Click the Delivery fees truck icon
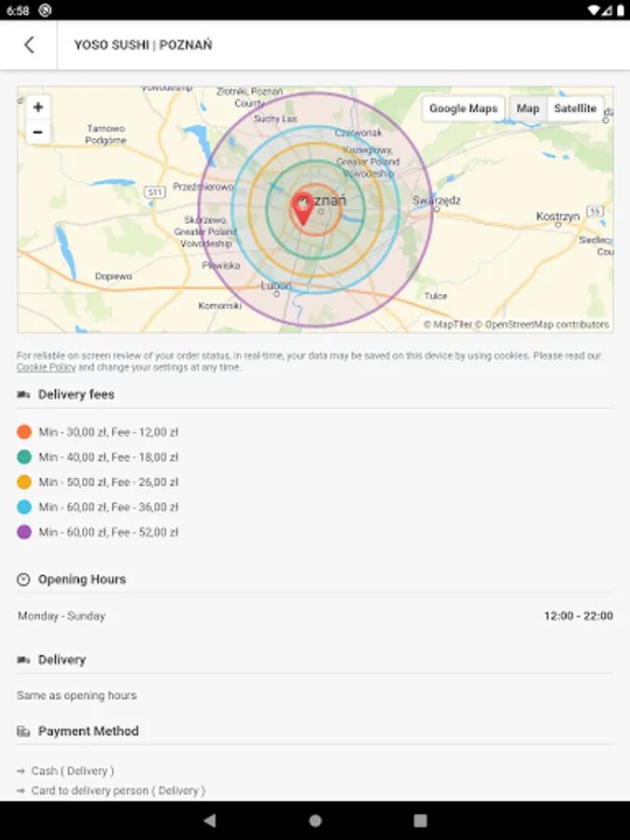 click(23, 395)
